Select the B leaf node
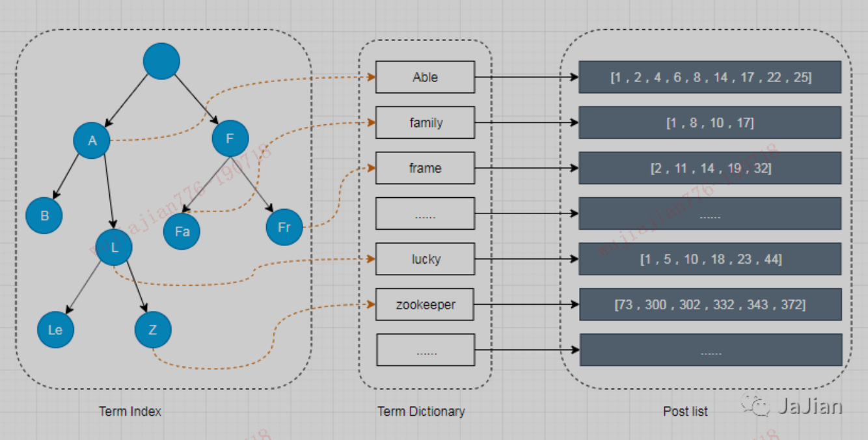868x440 pixels. 44,215
